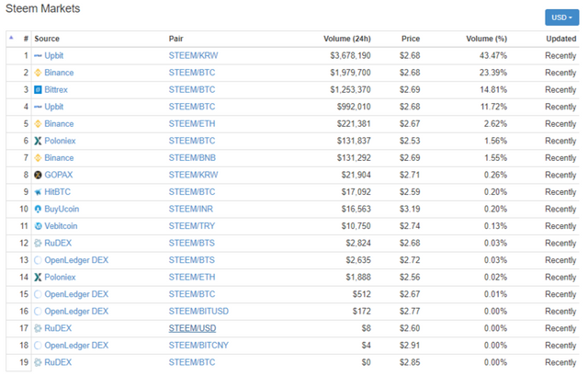Sort by the Pair column header
The height and width of the screenshot is (376, 588).
tap(175, 39)
